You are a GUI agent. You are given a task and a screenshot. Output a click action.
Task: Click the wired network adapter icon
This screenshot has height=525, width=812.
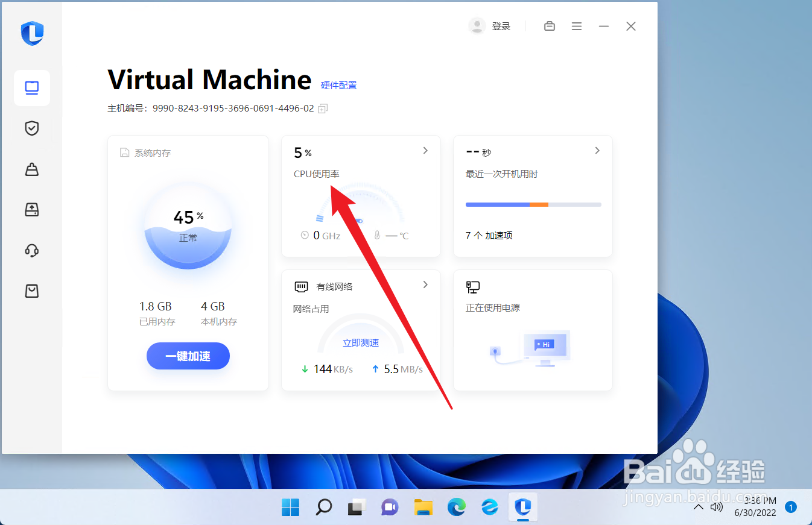[x=301, y=286]
